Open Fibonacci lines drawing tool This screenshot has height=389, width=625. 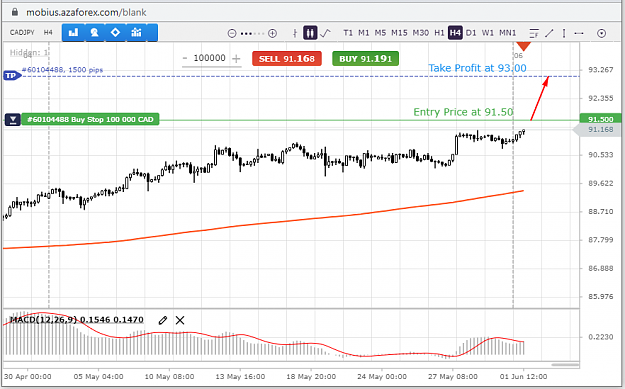(534, 33)
